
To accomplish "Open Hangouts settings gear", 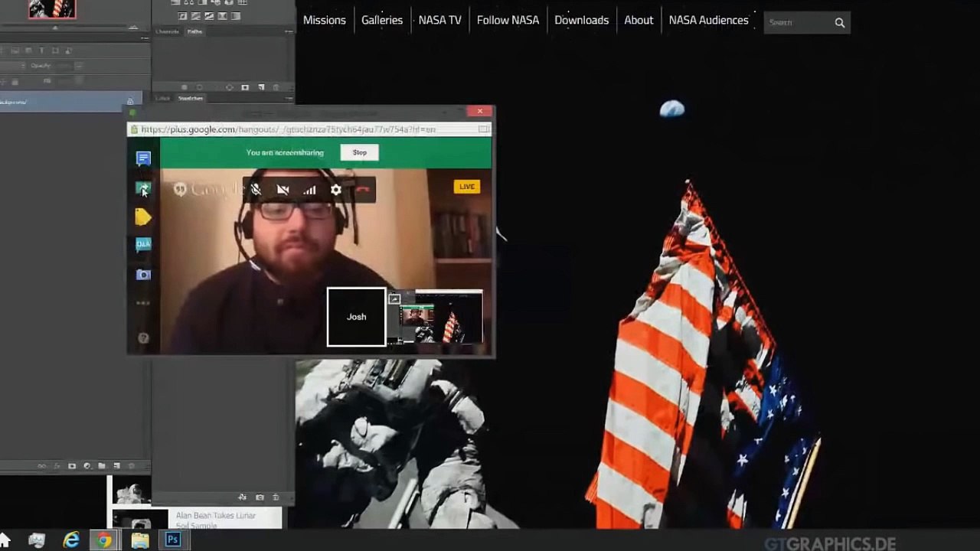I will 335,190.
